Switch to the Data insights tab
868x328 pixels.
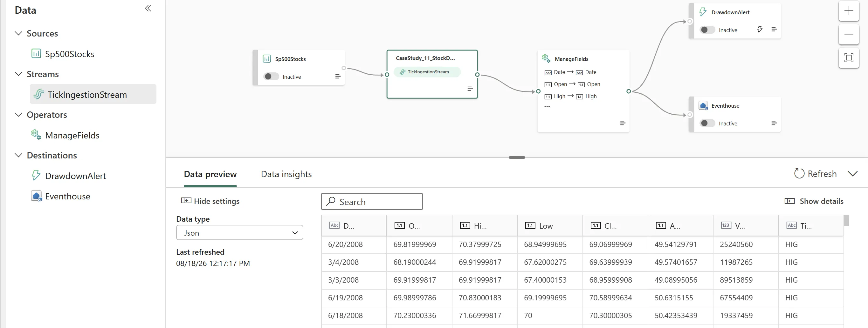point(286,174)
